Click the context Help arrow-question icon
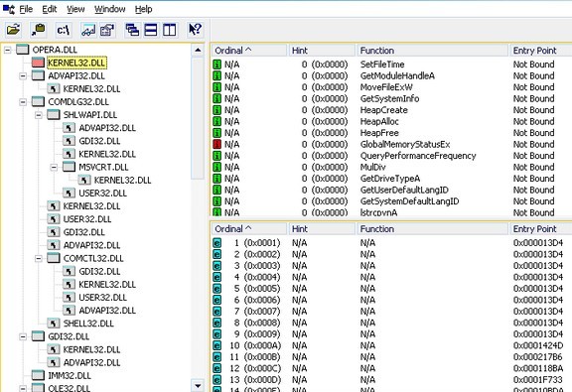 (x=195, y=30)
